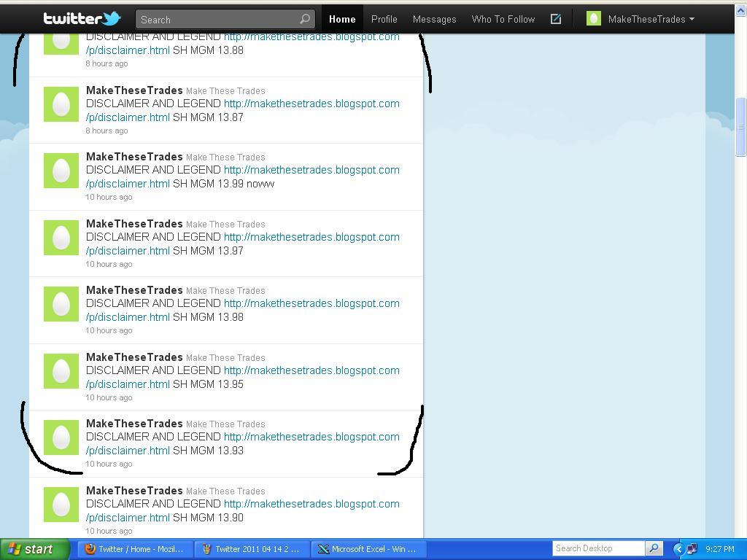Click the search magnifier icon in Twitter bar
The height and width of the screenshot is (560, 747).
[x=305, y=19]
